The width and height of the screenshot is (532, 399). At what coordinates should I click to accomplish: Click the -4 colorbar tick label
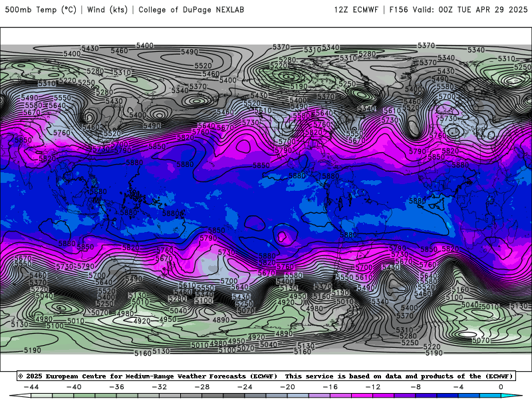tap(458, 387)
